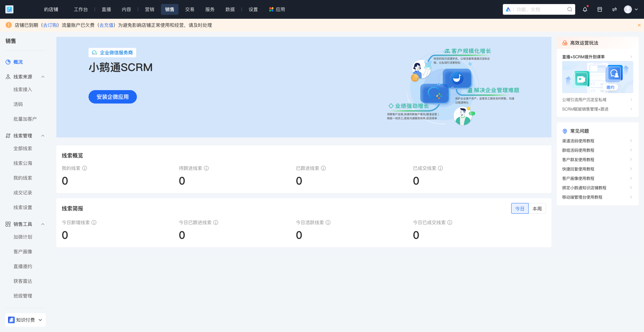Click the AI assistant icon in search box
The height and width of the screenshot is (332, 644).
tap(508, 9)
